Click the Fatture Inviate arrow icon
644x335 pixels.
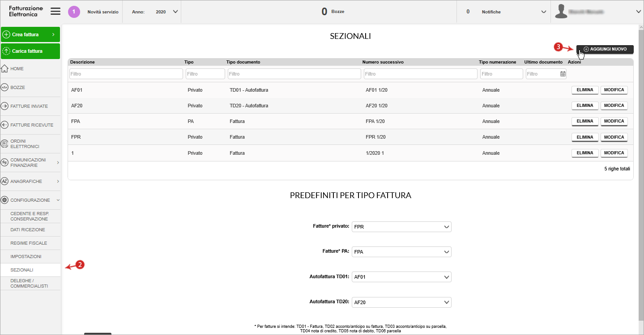pos(4,106)
